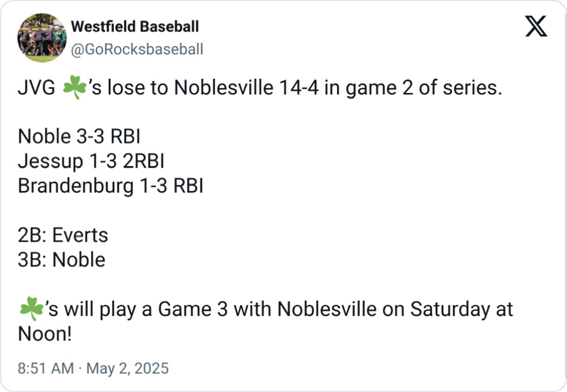
Task: Click the word 'Noon!' ending the tweet
Action: click(x=45, y=334)
